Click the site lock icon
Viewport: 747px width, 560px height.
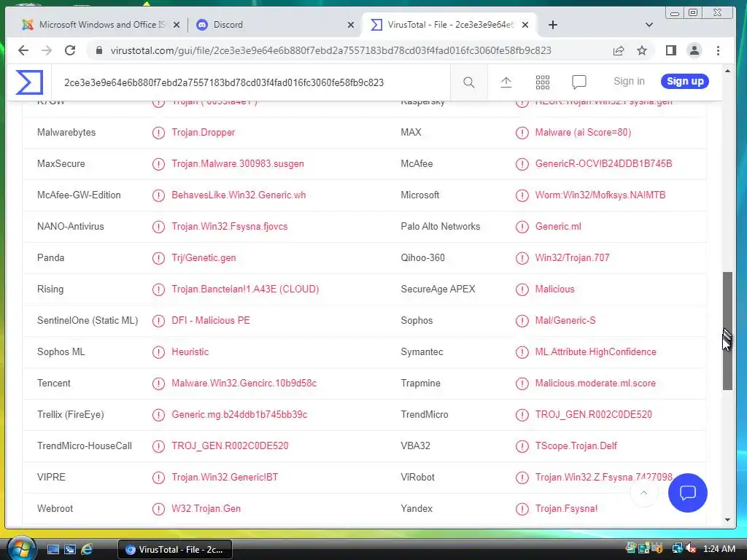[x=99, y=50]
